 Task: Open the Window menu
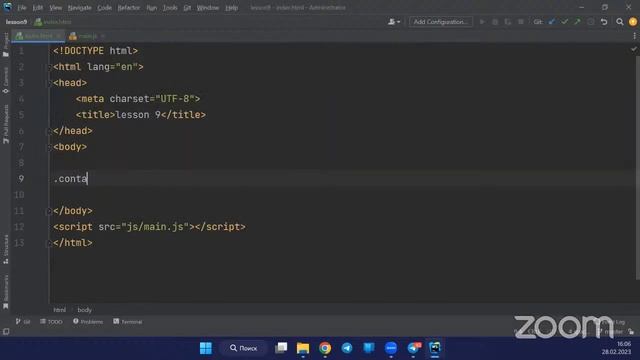click(x=208, y=8)
